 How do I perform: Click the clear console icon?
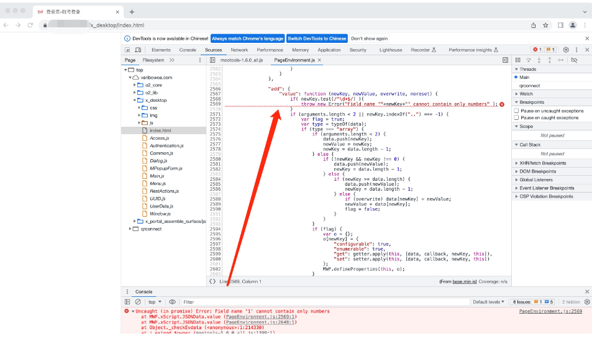[138, 302]
